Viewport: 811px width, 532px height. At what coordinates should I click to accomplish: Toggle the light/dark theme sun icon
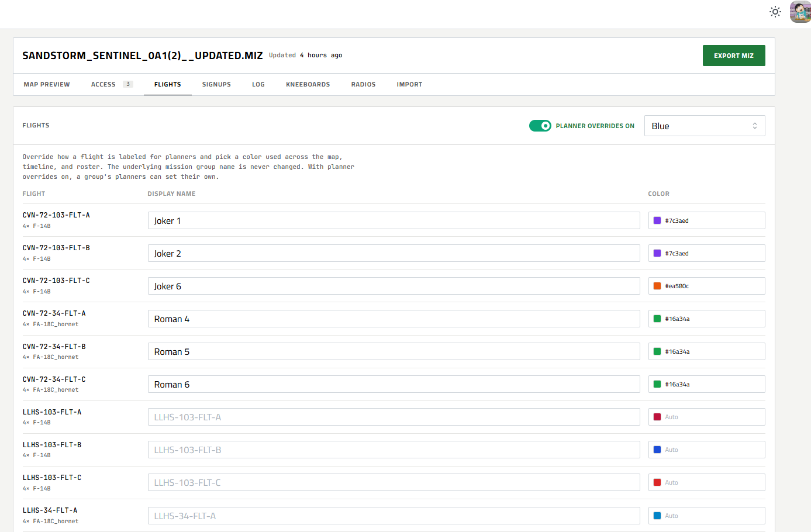[x=775, y=12]
